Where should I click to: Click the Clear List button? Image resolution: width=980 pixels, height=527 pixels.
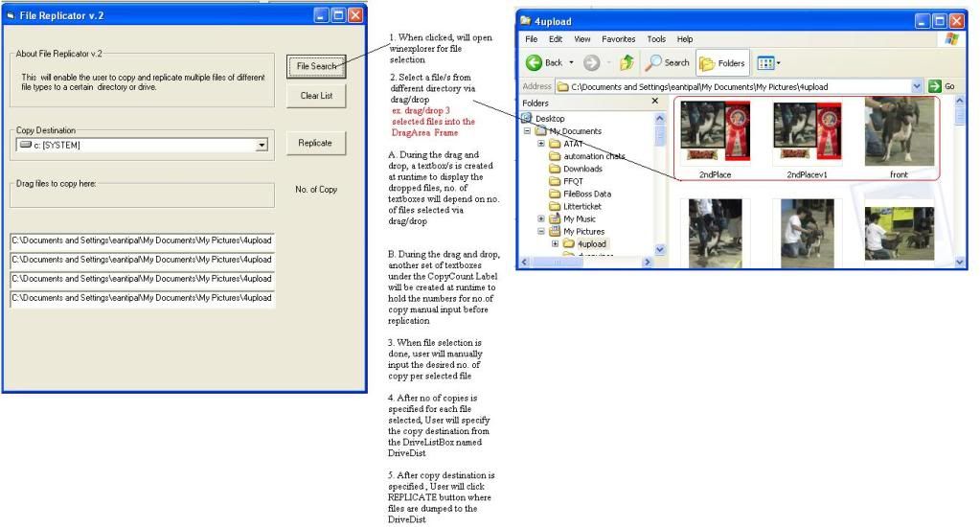[x=315, y=96]
